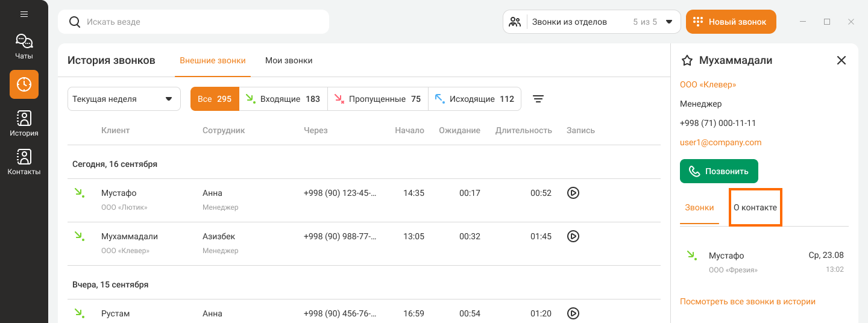868x323 pixels.
Task: Select the call history clock icon
Action: [24, 84]
